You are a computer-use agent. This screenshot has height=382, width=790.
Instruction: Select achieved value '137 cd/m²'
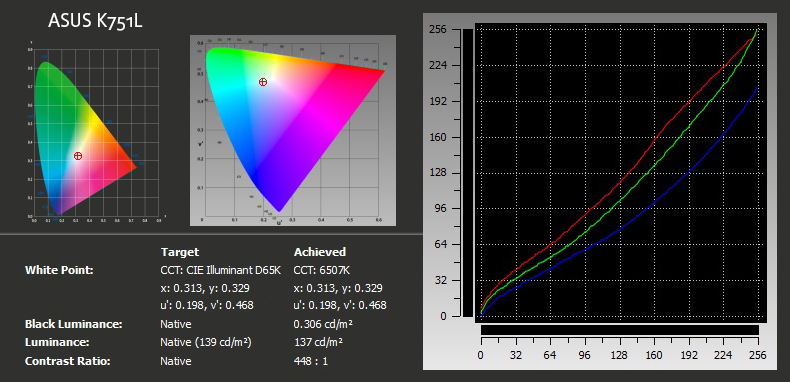[318, 342]
